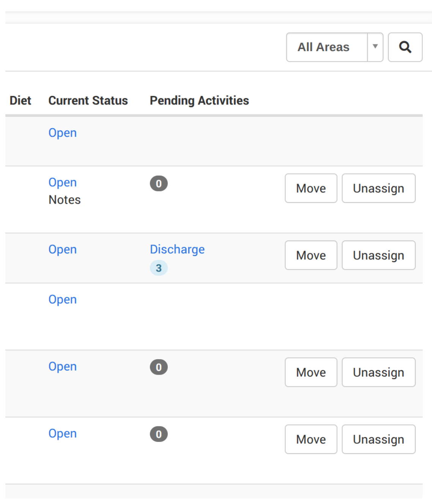Click the badge showing 3 under Discharge
This screenshot has height=504, width=432.
(159, 268)
